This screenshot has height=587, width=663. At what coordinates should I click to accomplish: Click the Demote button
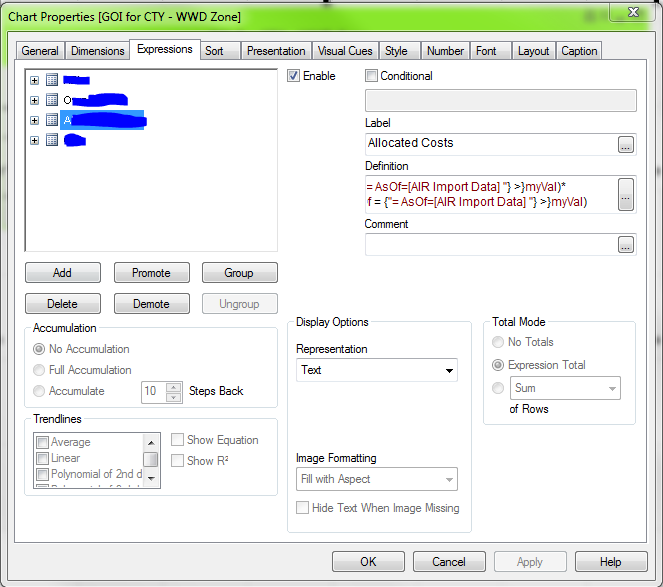(151, 304)
